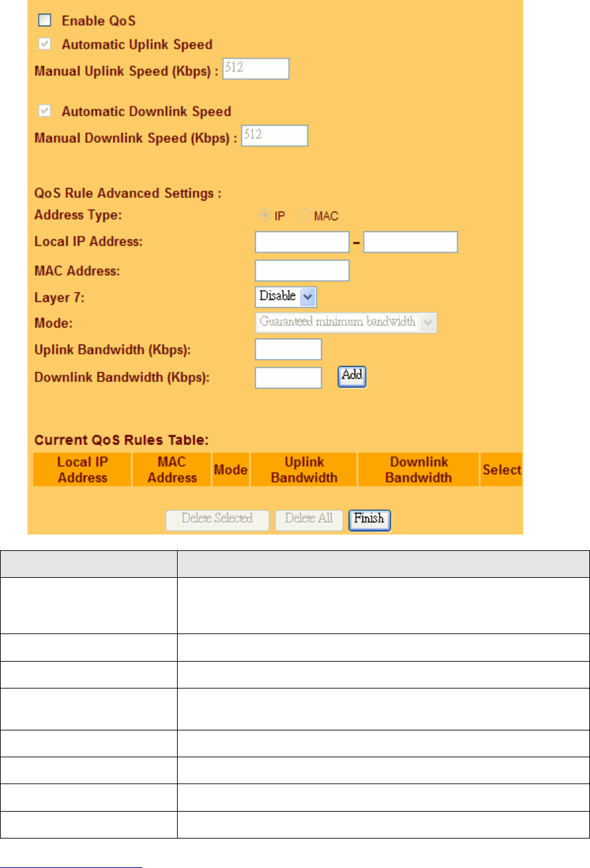590x868 pixels.
Task: Click the Current QoS Rules Table heading
Action: click(122, 440)
